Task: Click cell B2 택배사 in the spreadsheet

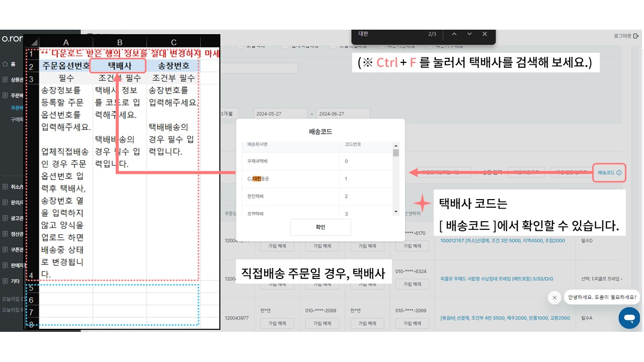Action: click(120, 66)
